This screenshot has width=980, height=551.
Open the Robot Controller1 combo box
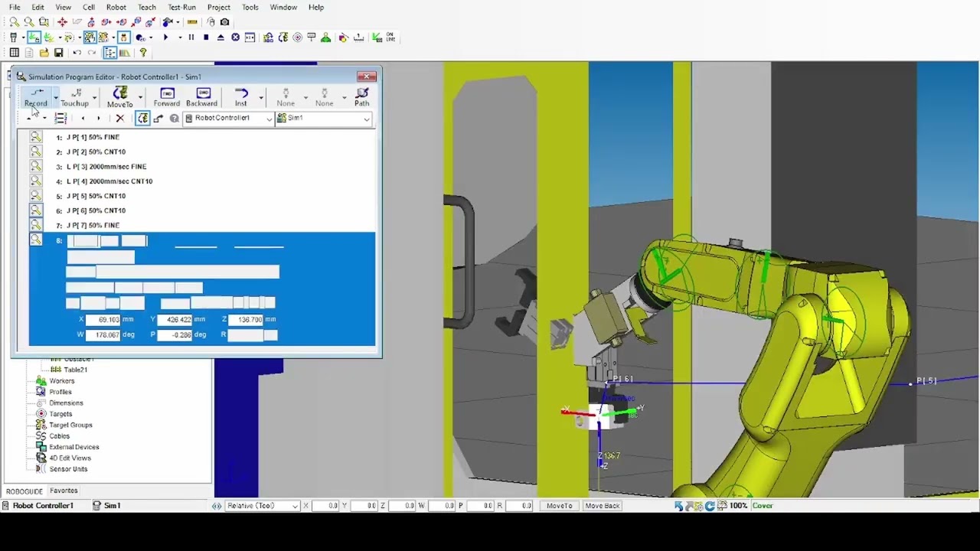click(x=228, y=118)
